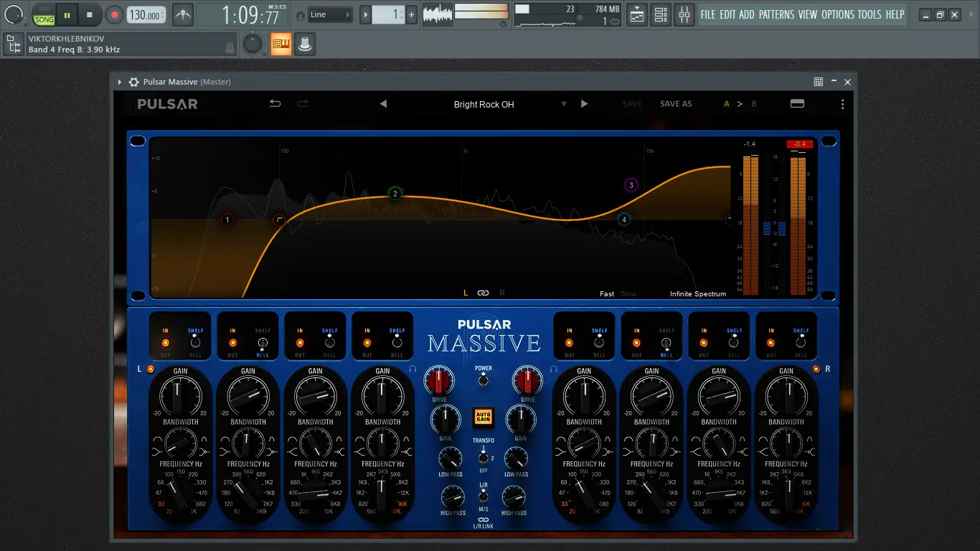Screen dimensions: 980x551
Task: Click the left channel LOW PASS knob
Action: pyautogui.click(x=451, y=458)
